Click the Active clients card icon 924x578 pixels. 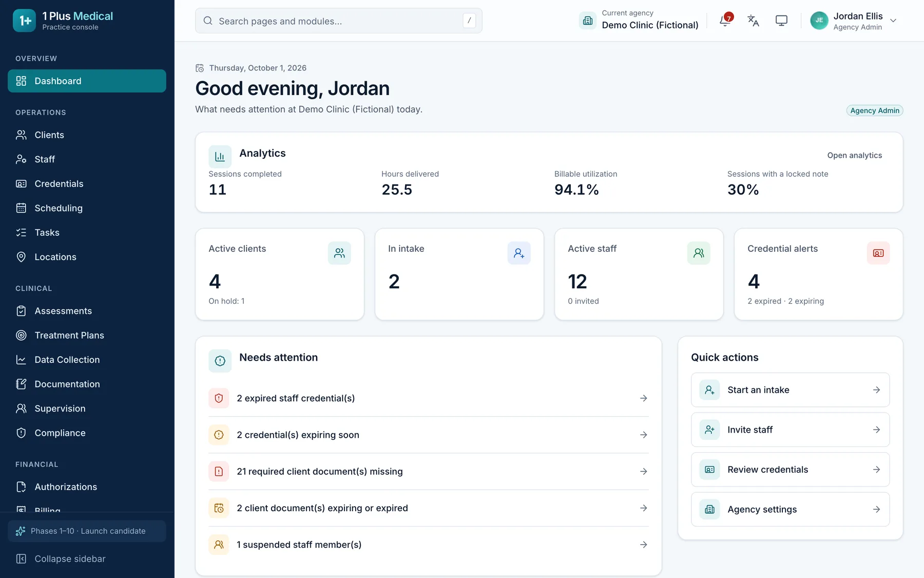pyautogui.click(x=339, y=253)
